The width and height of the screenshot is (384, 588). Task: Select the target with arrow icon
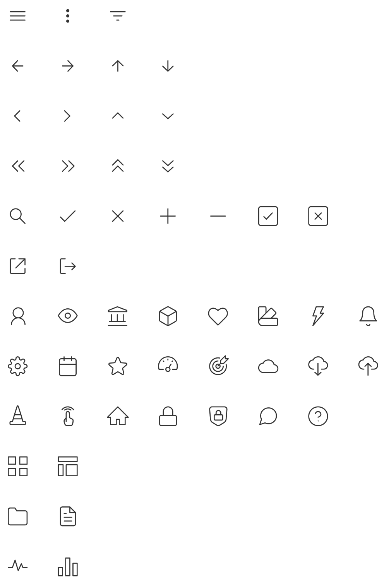218,366
